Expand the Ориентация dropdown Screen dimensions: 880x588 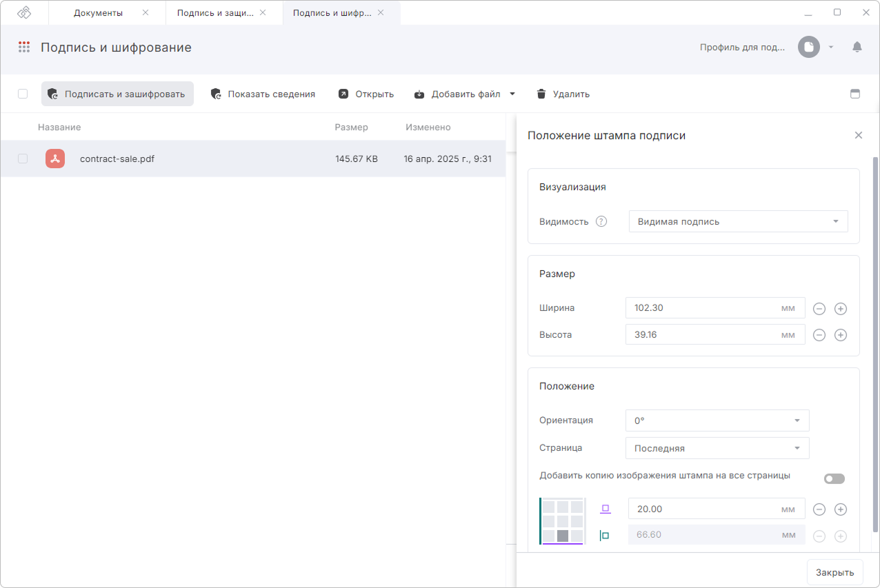pos(717,420)
